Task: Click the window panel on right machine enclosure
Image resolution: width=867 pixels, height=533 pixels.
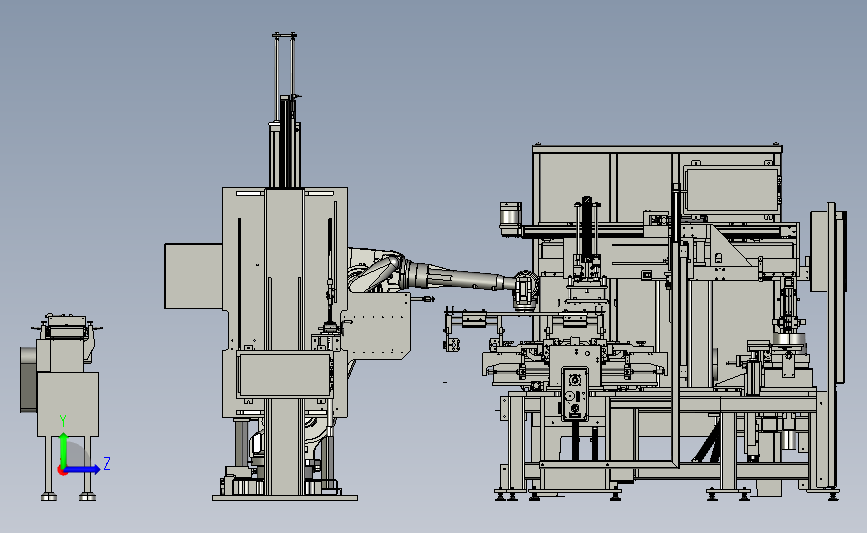Action: [732, 190]
